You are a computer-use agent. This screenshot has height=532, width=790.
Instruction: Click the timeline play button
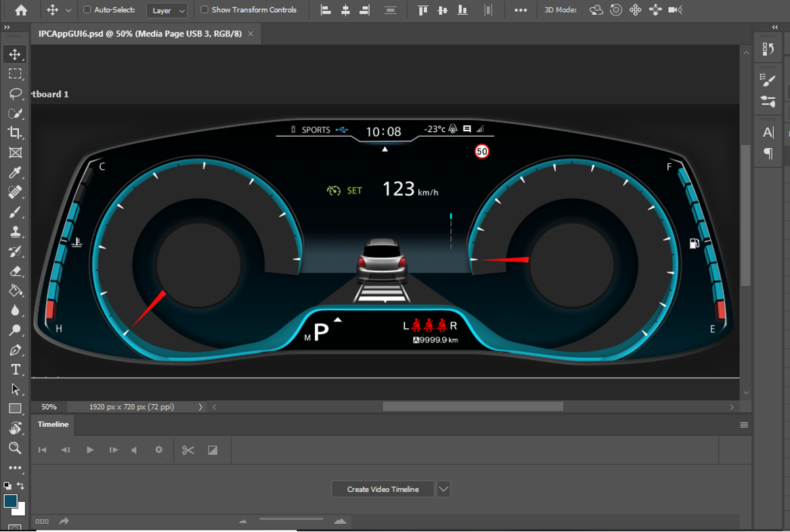click(x=90, y=450)
